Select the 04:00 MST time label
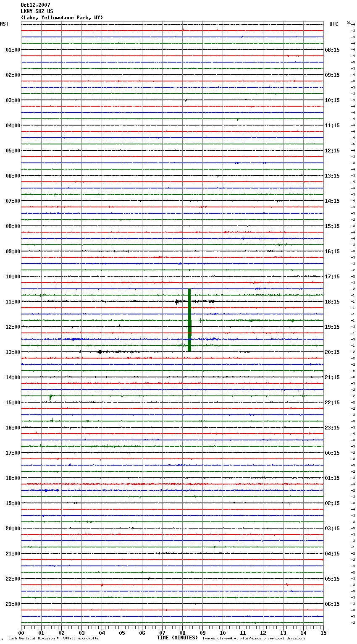The height and width of the screenshot is (644, 357). point(13,126)
